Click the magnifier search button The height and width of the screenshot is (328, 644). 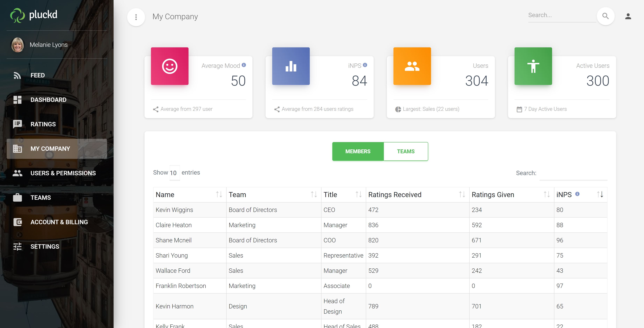point(606,16)
